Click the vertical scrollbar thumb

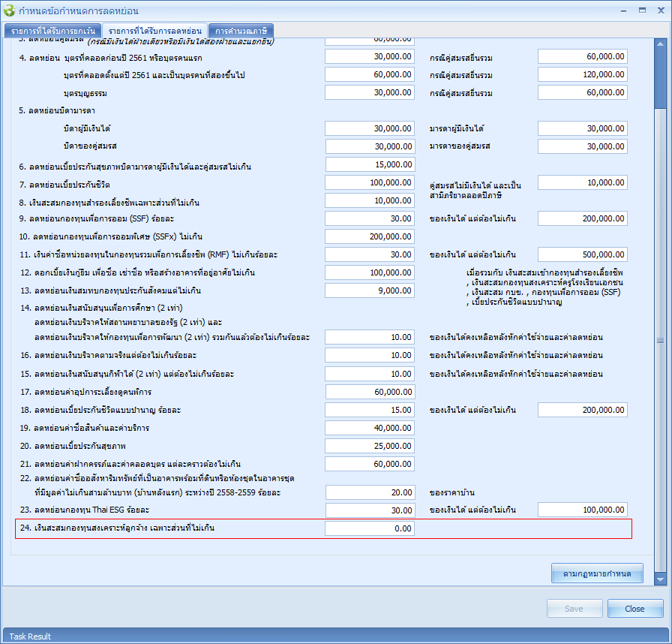point(660,338)
